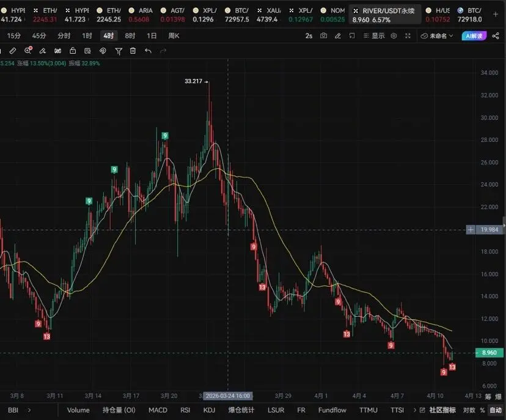The width and height of the screenshot is (506, 420).
Task: Add a new symbol tab with plus icon
Action: (496, 14)
